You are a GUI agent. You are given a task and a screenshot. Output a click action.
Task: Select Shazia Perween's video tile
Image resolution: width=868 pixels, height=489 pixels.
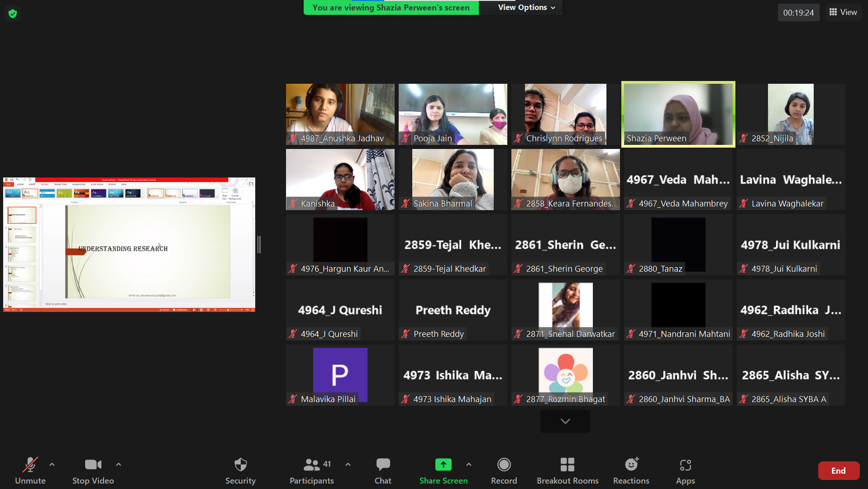pos(678,114)
